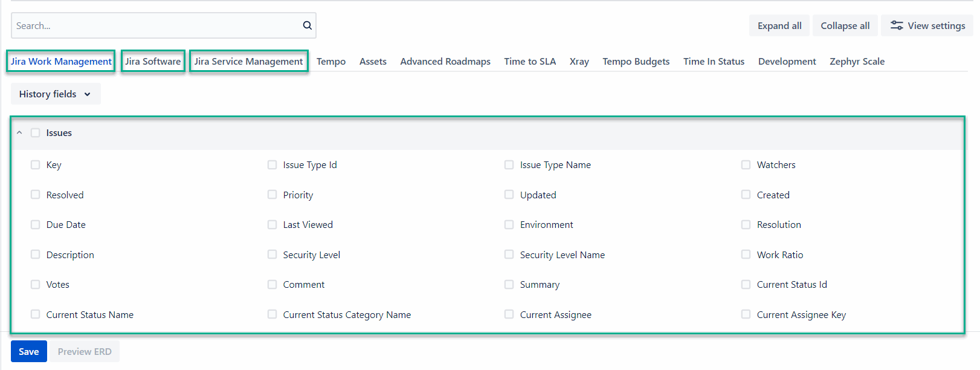Screen dimensions: 980x370
Task: Enable the Due Date checkbox
Action: click(36, 225)
